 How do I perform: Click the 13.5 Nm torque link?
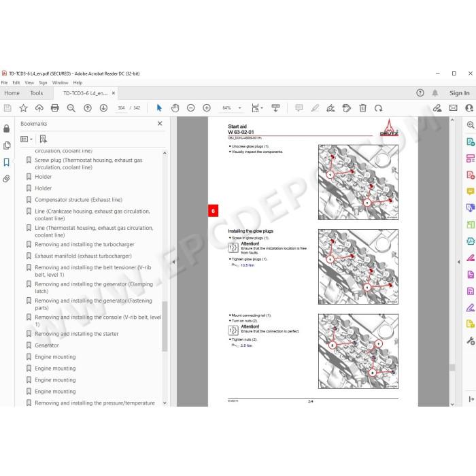248,265
